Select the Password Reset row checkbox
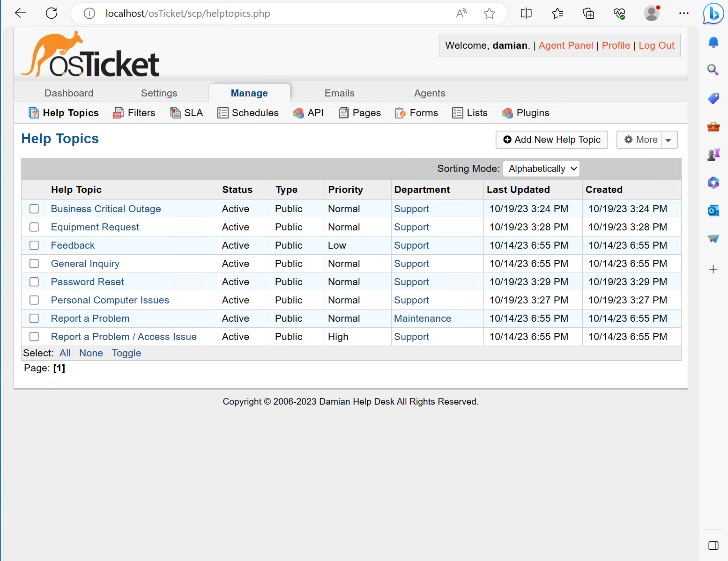The image size is (728, 561). coord(34,281)
